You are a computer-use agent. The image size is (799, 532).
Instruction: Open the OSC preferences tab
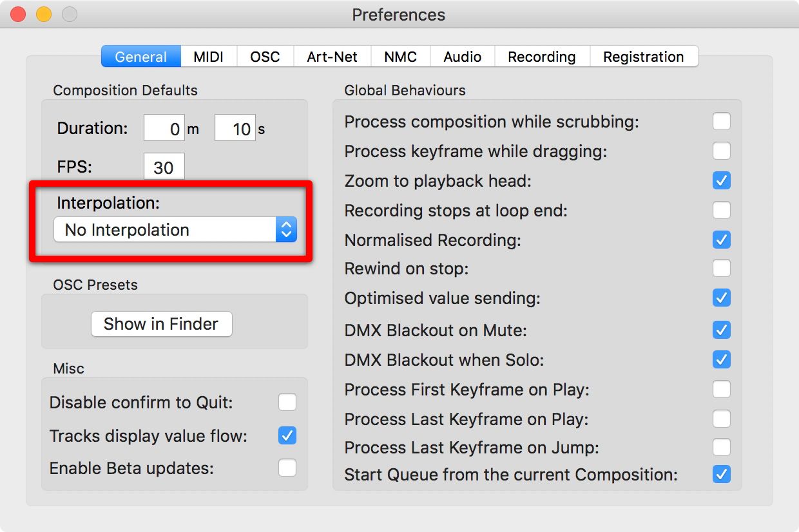point(265,57)
